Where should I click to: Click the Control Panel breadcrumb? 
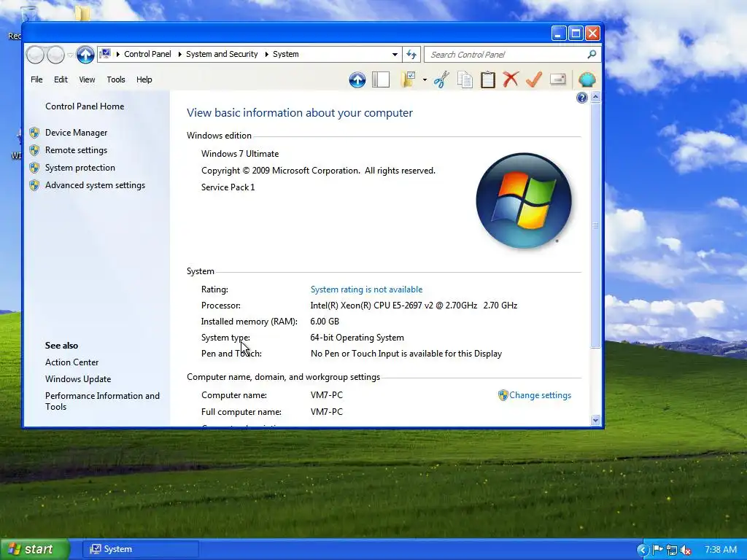147,54
